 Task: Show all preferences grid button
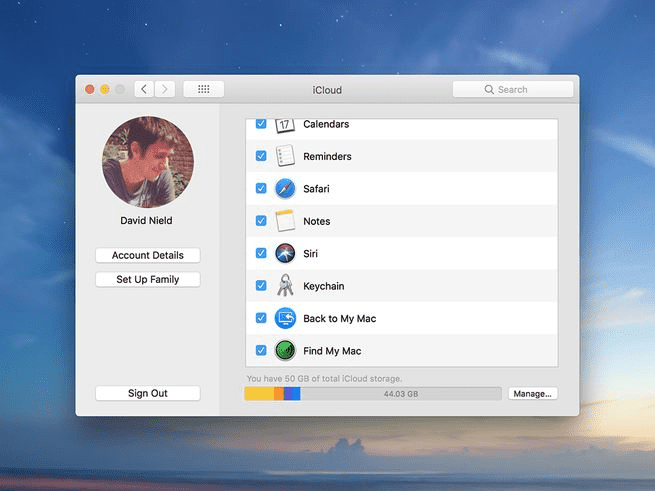point(203,89)
